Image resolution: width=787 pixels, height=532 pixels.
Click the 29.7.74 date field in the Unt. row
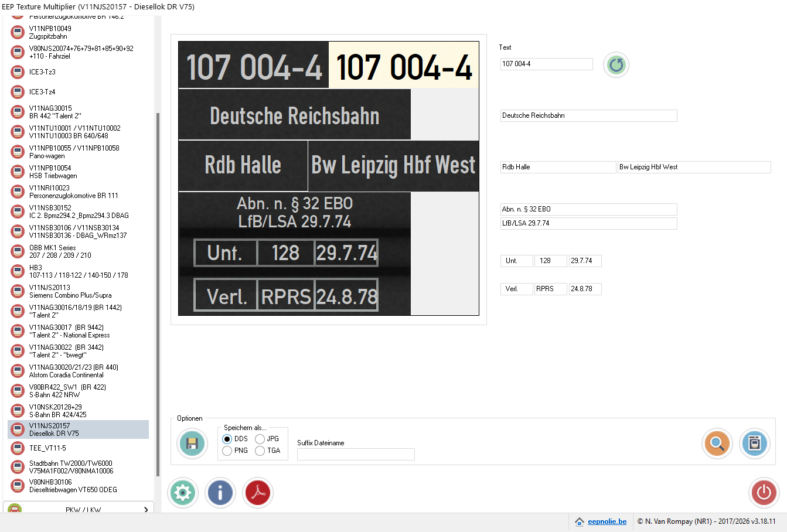[585, 261]
